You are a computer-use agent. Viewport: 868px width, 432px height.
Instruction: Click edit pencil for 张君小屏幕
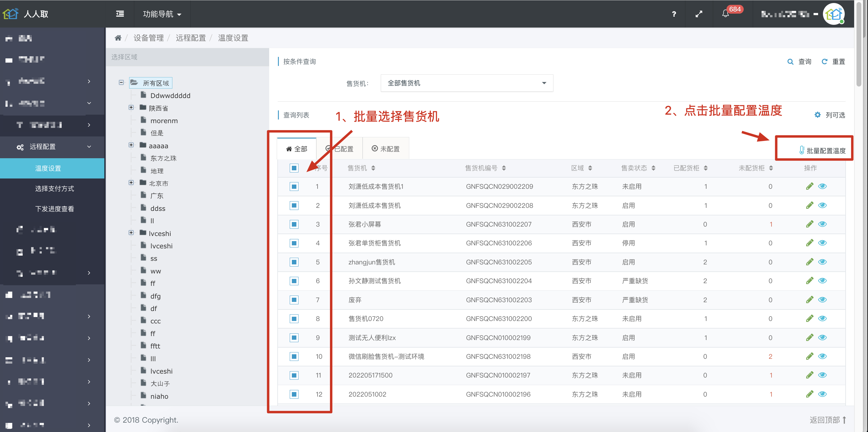click(x=809, y=224)
